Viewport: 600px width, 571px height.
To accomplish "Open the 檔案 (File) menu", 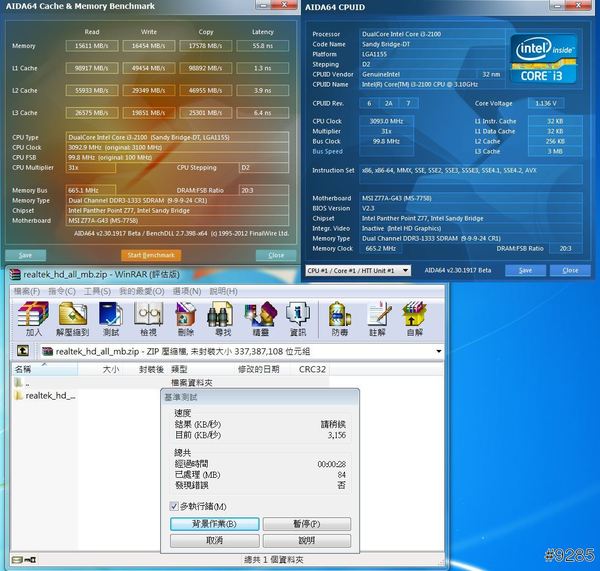I will point(25,291).
